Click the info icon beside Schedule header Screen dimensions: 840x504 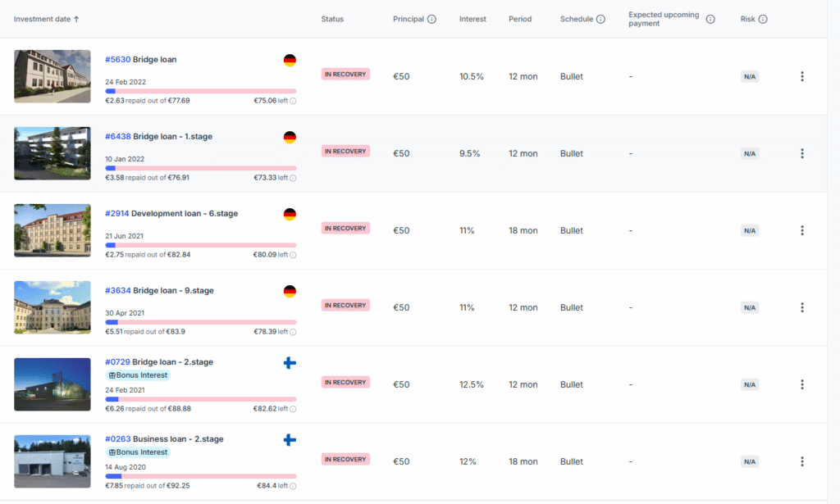click(600, 19)
